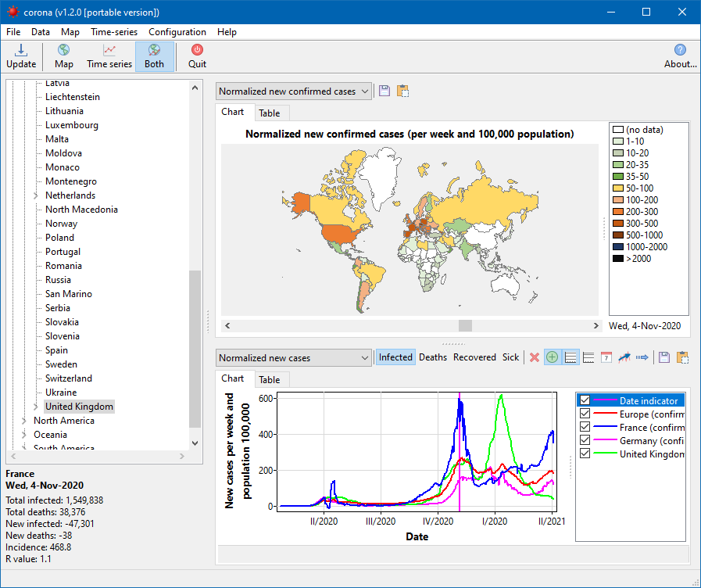Image resolution: width=701 pixels, height=588 pixels.
Task: Select the Deaths case type button
Action: click(x=433, y=357)
